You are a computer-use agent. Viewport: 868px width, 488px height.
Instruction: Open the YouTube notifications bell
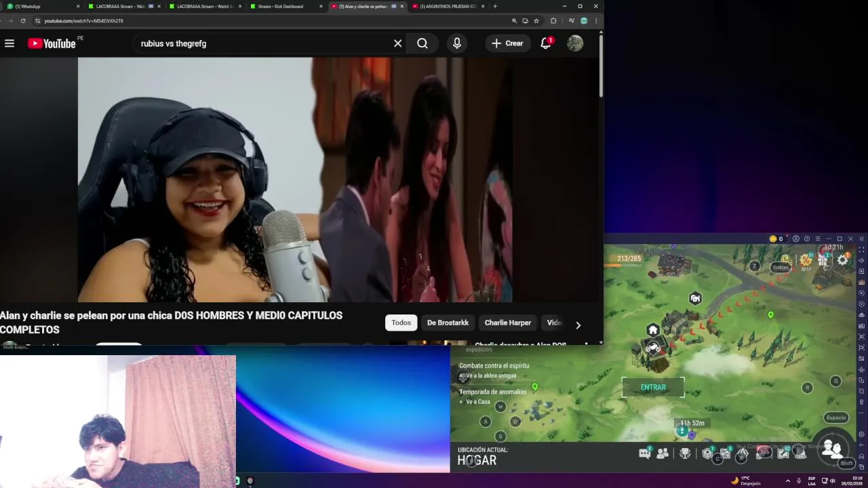546,43
